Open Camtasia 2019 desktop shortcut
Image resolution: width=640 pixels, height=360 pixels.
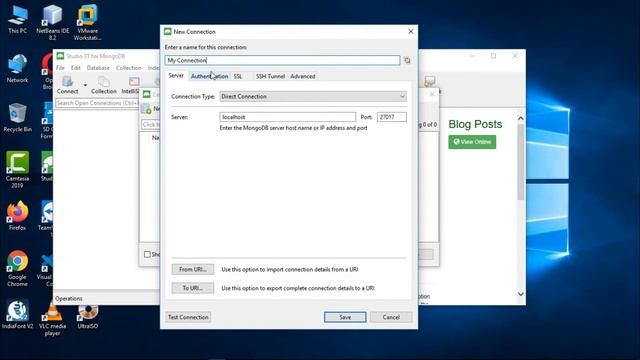pyautogui.click(x=17, y=169)
